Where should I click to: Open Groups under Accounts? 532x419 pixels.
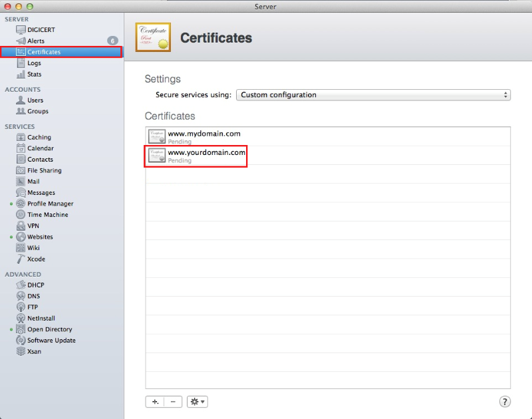coord(38,111)
